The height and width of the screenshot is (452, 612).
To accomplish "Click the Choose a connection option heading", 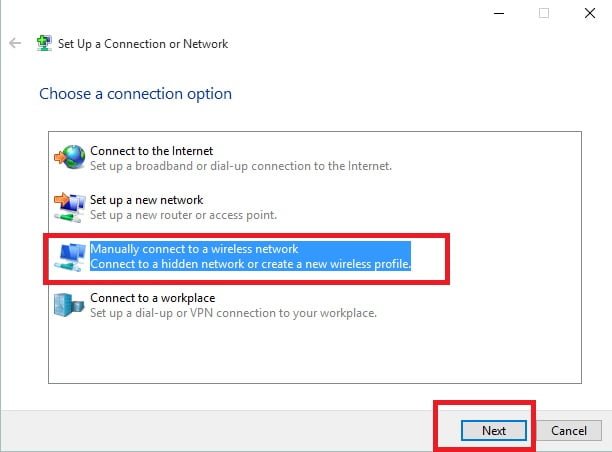I will pyautogui.click(x=135, y=94).
